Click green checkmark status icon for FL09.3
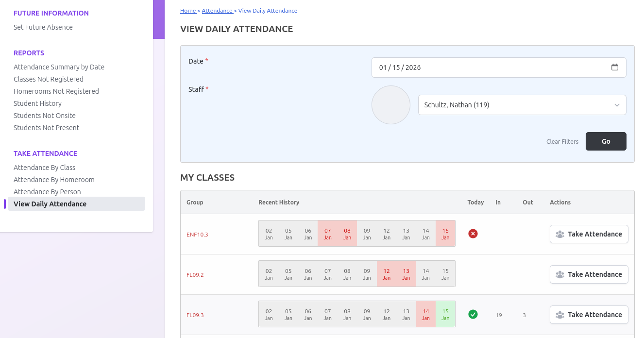The width and height of the screenshot is (644, 338). [473, 315]
